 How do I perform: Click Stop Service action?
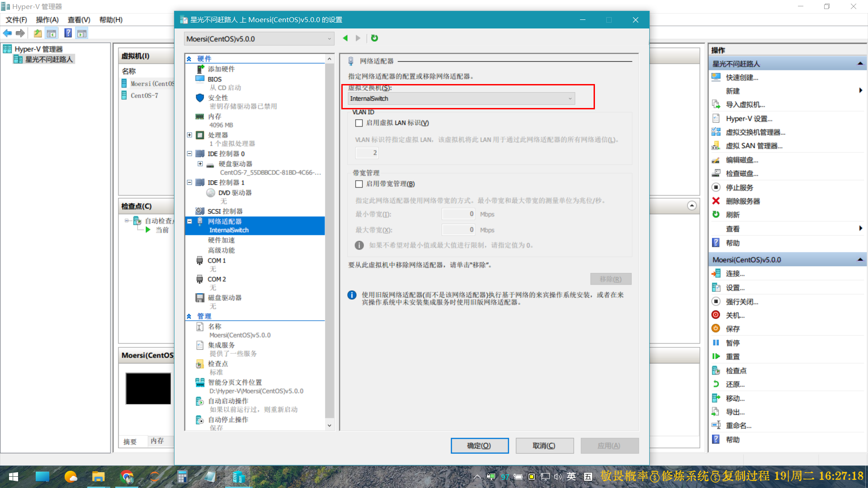coord(739,187)
